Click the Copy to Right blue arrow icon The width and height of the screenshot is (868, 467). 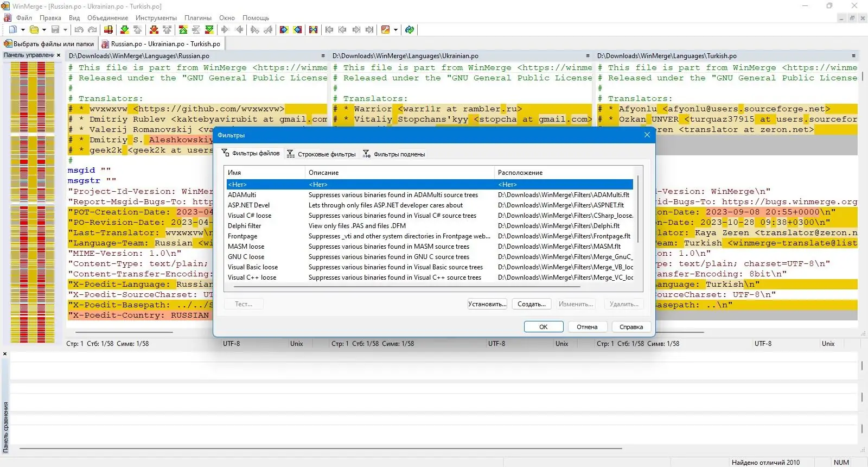pyautogui.click(x=284, y=30)
